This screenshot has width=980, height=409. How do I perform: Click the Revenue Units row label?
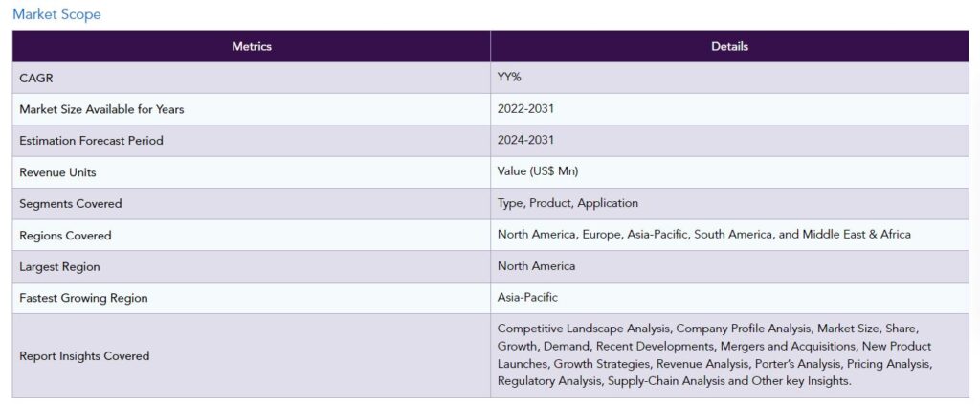[x=57, y=172]
